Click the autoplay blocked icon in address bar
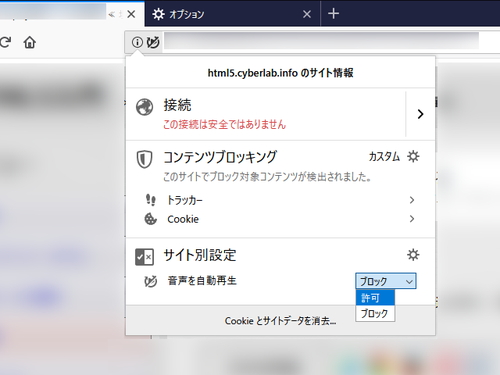The height and width of the screenshot is (375, 500). click(153, 42)
